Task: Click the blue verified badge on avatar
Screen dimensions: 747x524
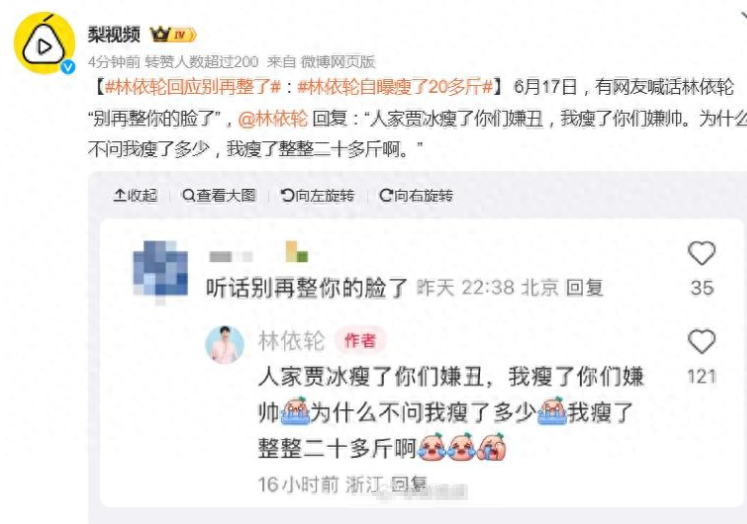Action: click(68, 67)
